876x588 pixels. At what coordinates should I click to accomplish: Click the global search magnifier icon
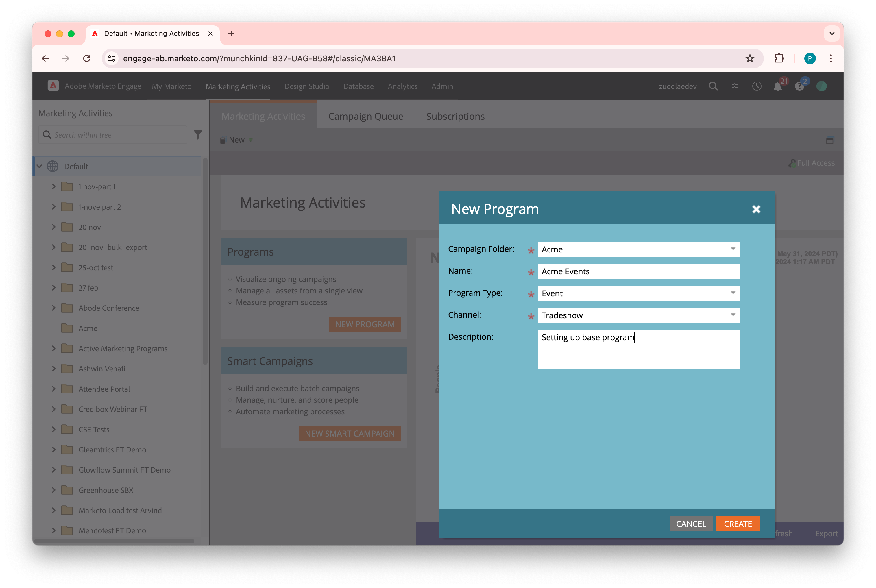pos(713,86)
